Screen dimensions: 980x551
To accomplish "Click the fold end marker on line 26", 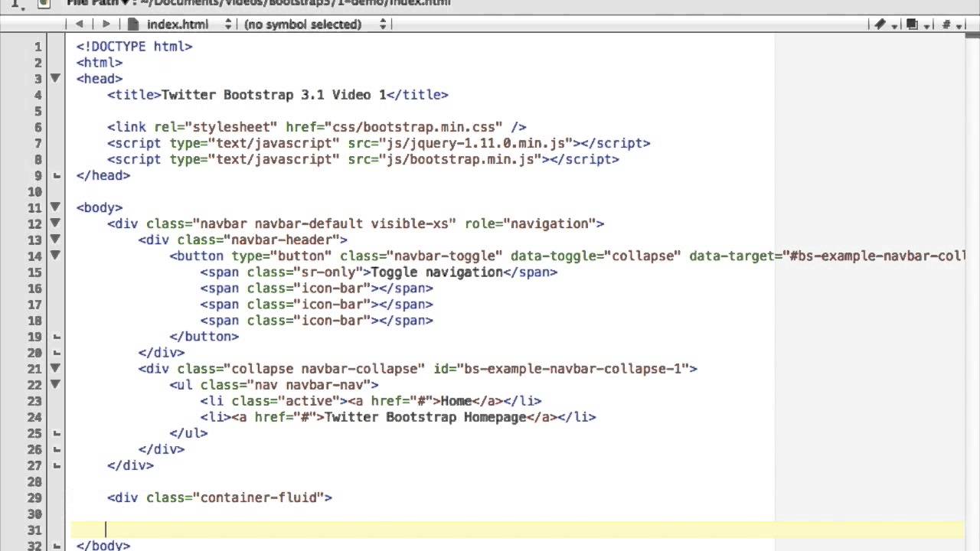I will pyautogui.click(x=55, y=448).
